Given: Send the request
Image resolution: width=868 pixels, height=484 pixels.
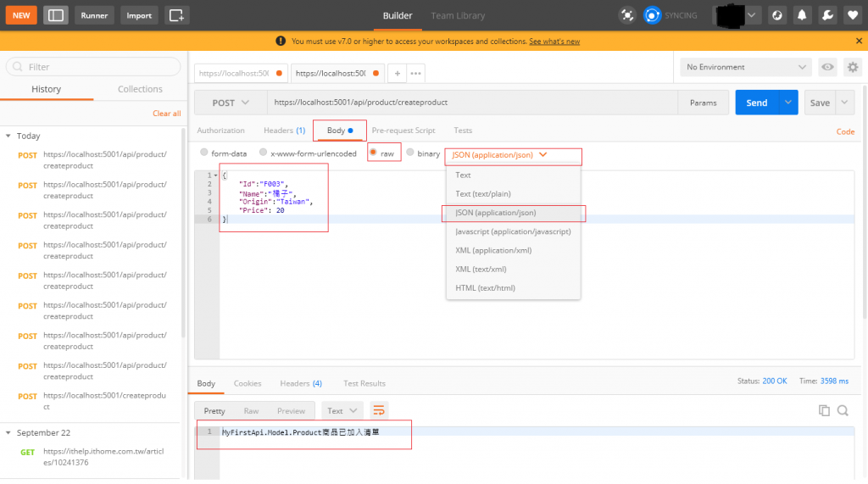Looking at the screenshot, I should pos(757,103).
